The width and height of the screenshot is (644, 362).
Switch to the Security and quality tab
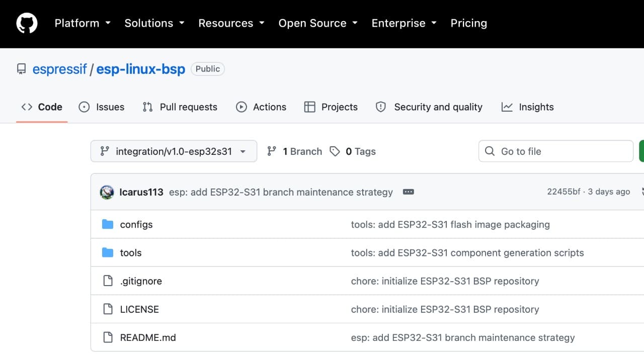point(429,107)
